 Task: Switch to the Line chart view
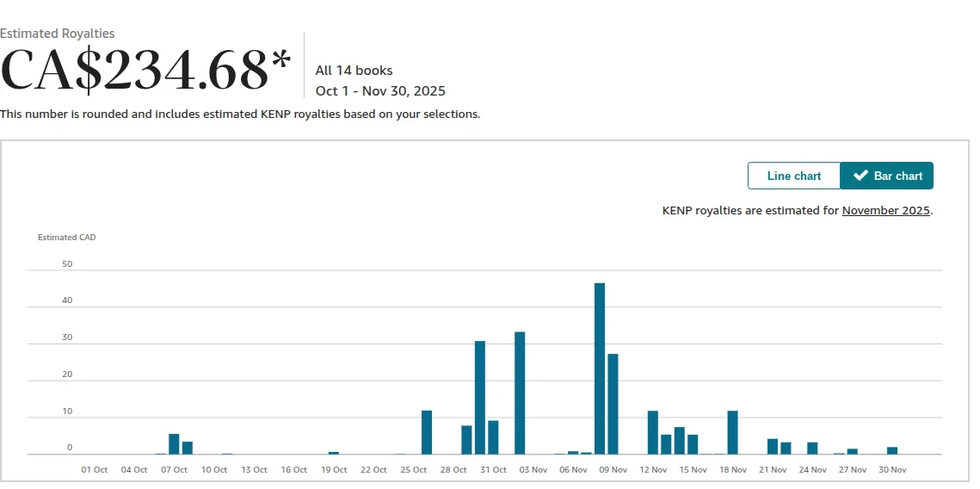click(793, 176)
